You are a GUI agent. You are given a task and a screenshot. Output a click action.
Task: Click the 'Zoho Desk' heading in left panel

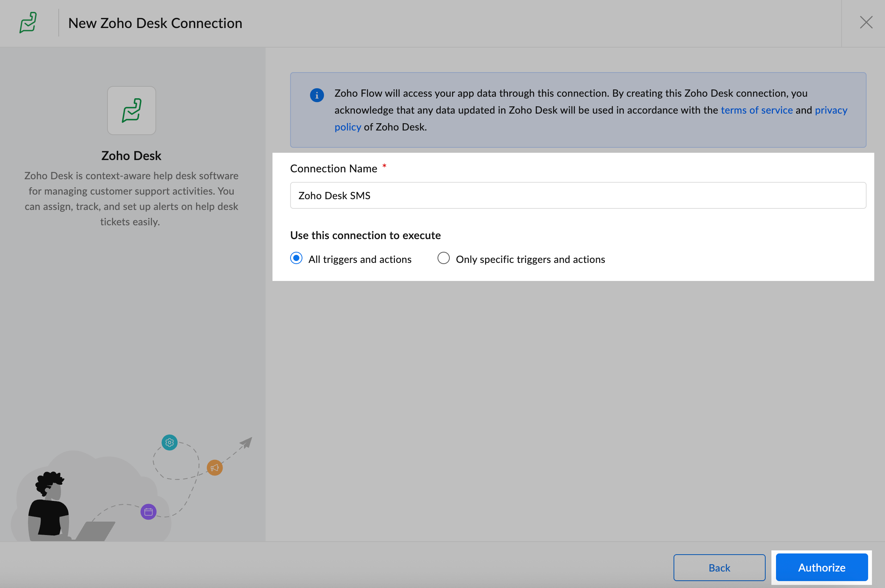click(x=131, y=156)
